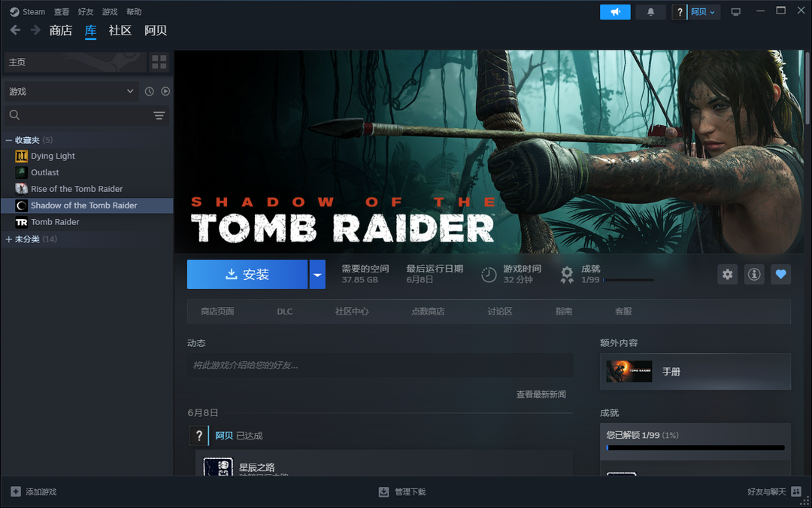Collapse the 收藏夹 category
812x508 pixels.
pyautogui.click(x=8, y=140)
